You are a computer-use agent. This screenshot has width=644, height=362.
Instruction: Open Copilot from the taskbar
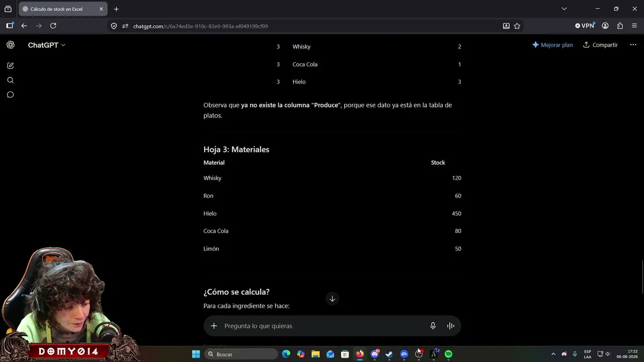click(301, 354)
